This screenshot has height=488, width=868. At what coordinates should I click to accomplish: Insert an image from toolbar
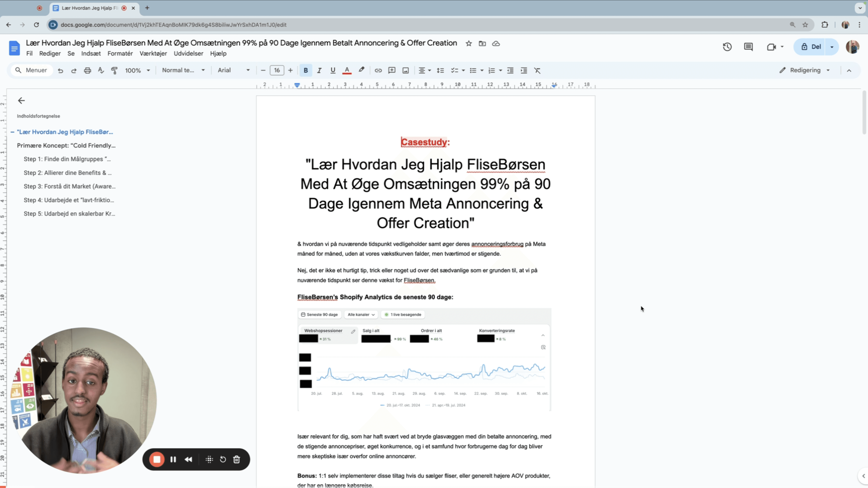[x=406, y=70]
